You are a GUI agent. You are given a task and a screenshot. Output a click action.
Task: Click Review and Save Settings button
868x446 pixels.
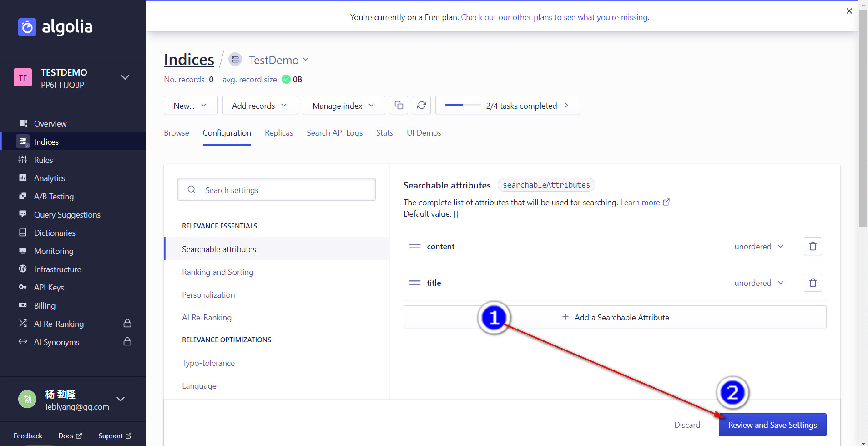(x=772, y=425)
